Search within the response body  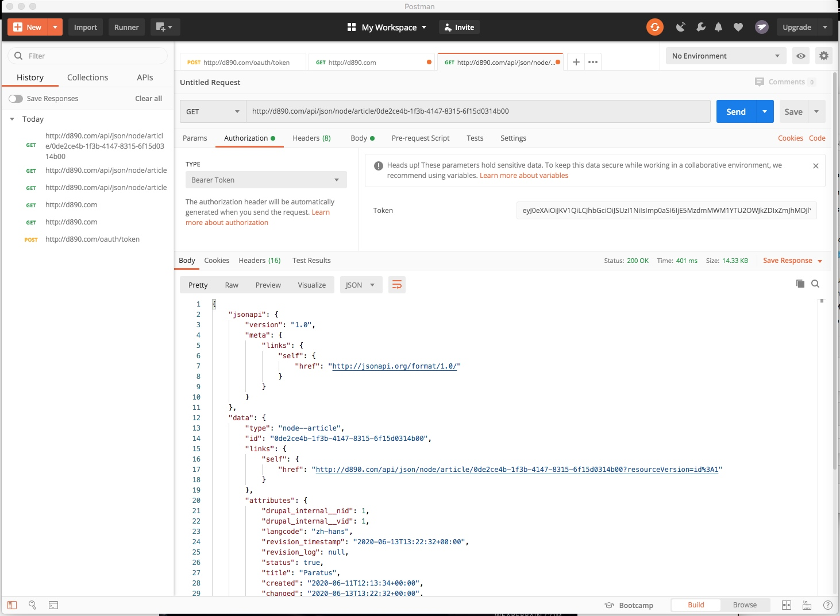815,284
